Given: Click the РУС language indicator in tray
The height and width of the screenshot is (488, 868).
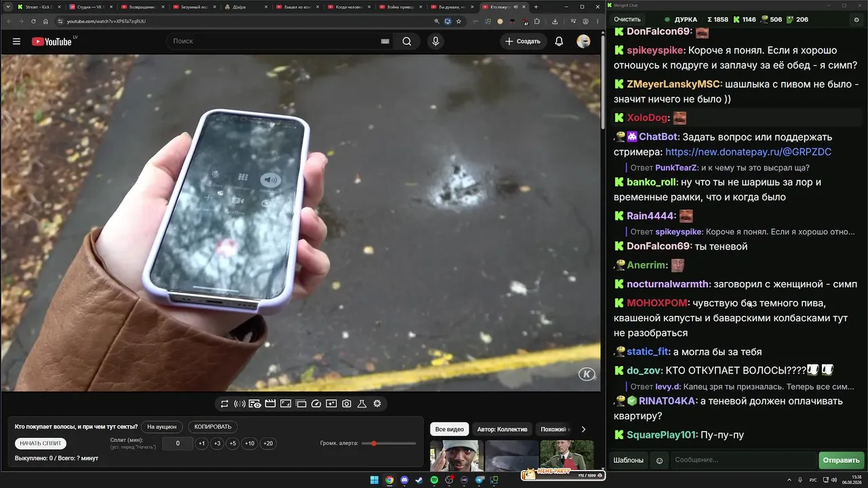Looking at the screenshot, I should [x=813, y=481].
